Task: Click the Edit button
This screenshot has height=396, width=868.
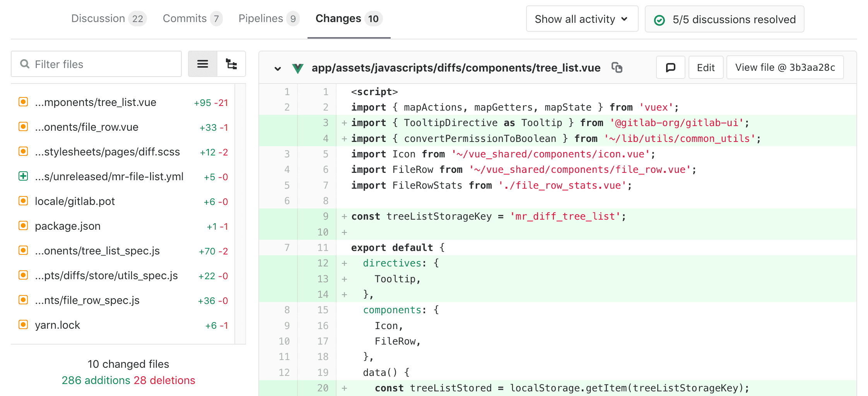Action: pos(706,67)
